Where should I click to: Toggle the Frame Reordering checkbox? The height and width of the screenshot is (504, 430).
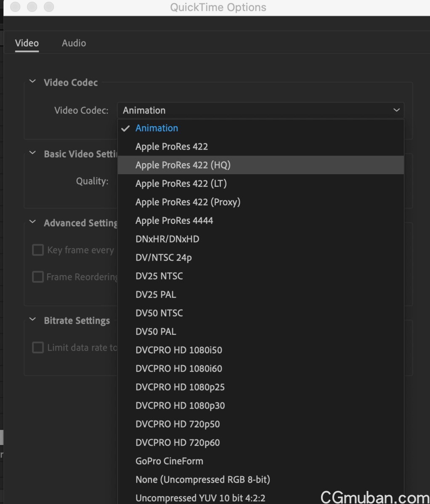[x=38, y=277]
